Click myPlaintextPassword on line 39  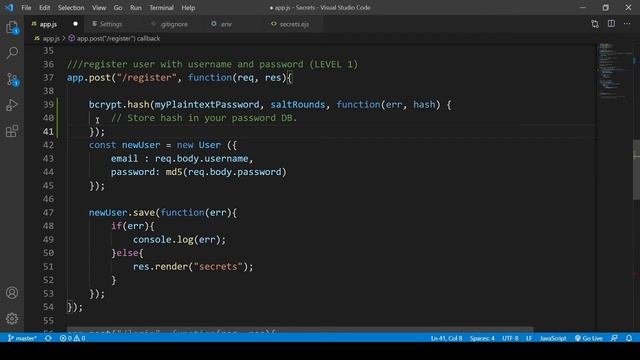pyautogui.click(x=207, y=104)
